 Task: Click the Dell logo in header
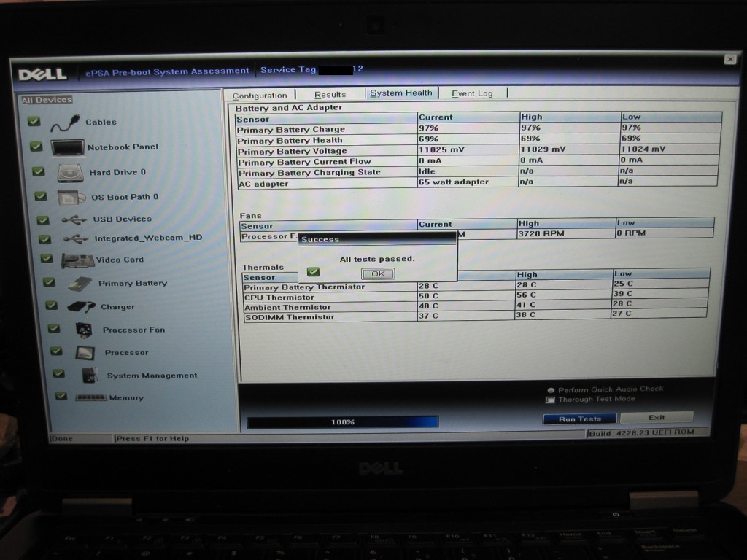coord(43,74)
